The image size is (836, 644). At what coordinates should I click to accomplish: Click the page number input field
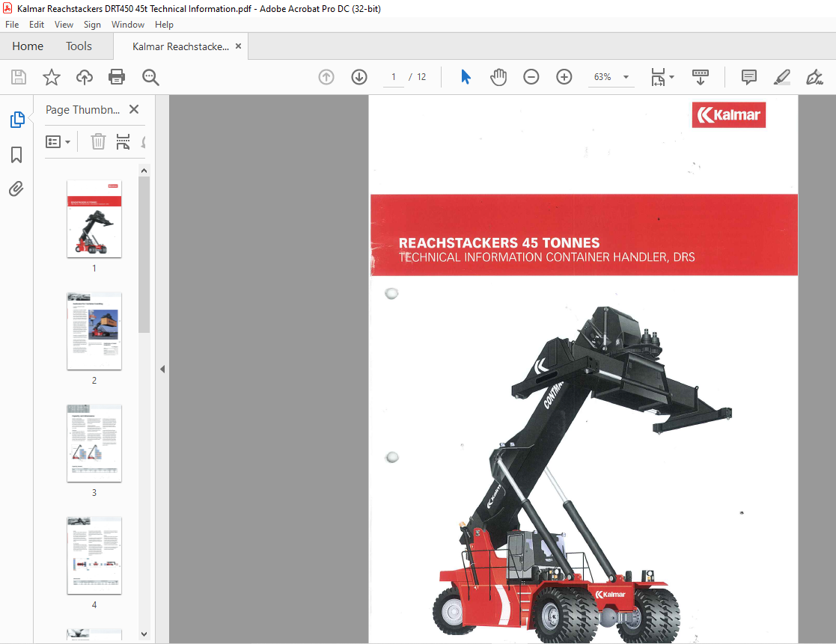tap(394, 77)
